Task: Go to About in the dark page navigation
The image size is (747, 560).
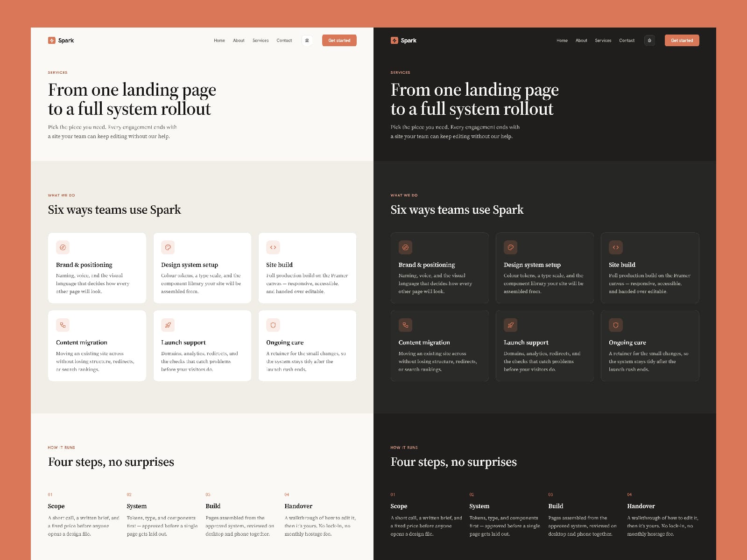Action: (x=581, y=41)
